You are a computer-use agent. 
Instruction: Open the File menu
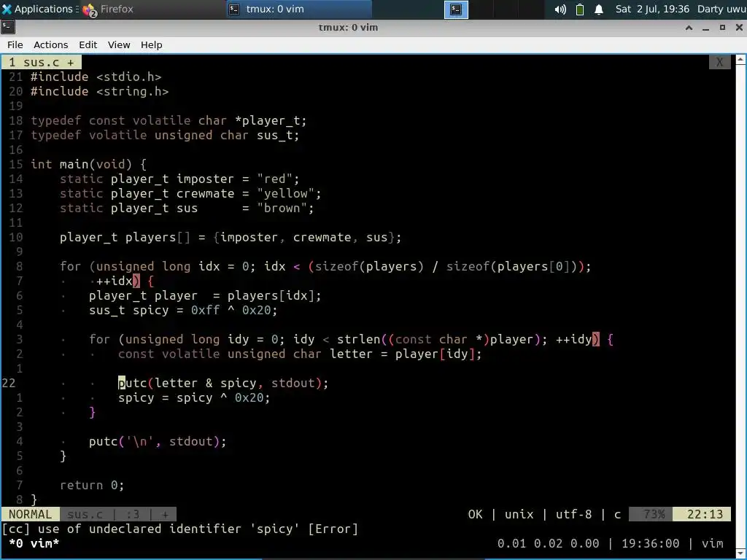click(15, 44)
